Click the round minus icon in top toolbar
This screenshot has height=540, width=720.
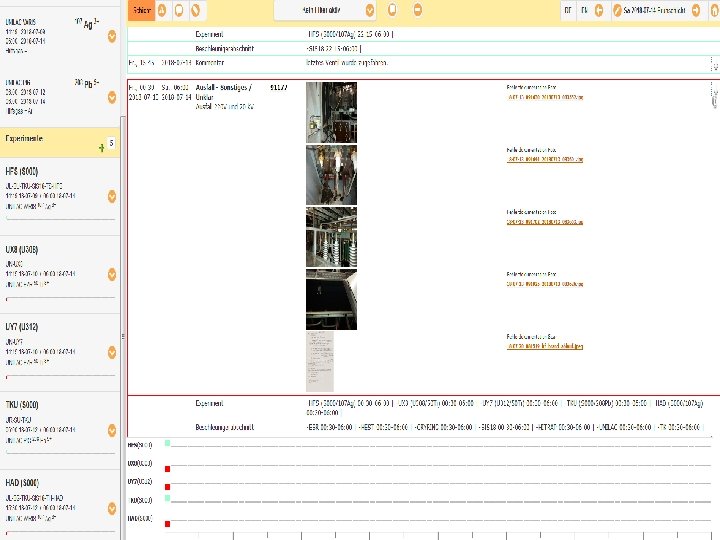[417, 10]
